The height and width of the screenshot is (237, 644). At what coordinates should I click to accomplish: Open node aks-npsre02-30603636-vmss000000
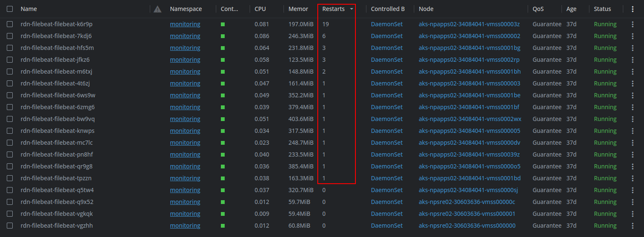coord(467,226)
